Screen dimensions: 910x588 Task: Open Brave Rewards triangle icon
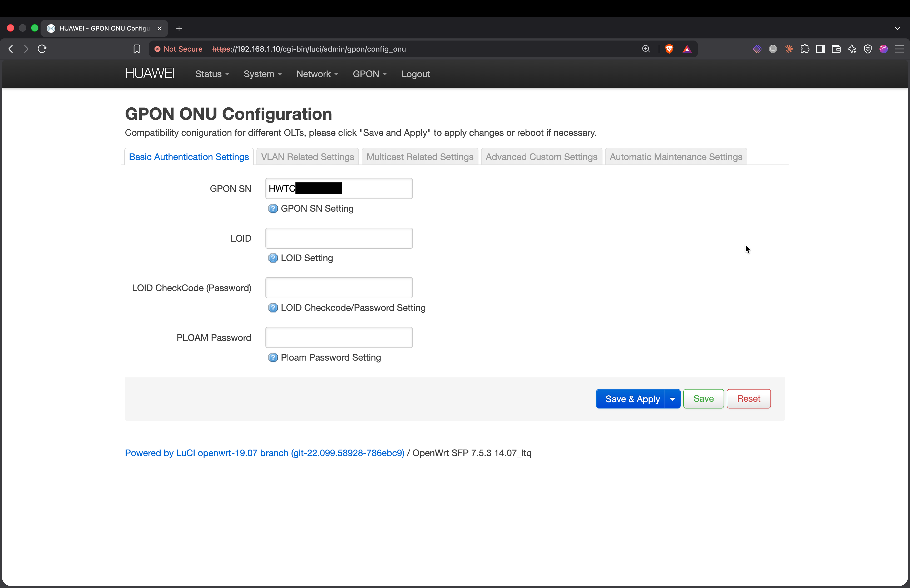click(687, 49)
